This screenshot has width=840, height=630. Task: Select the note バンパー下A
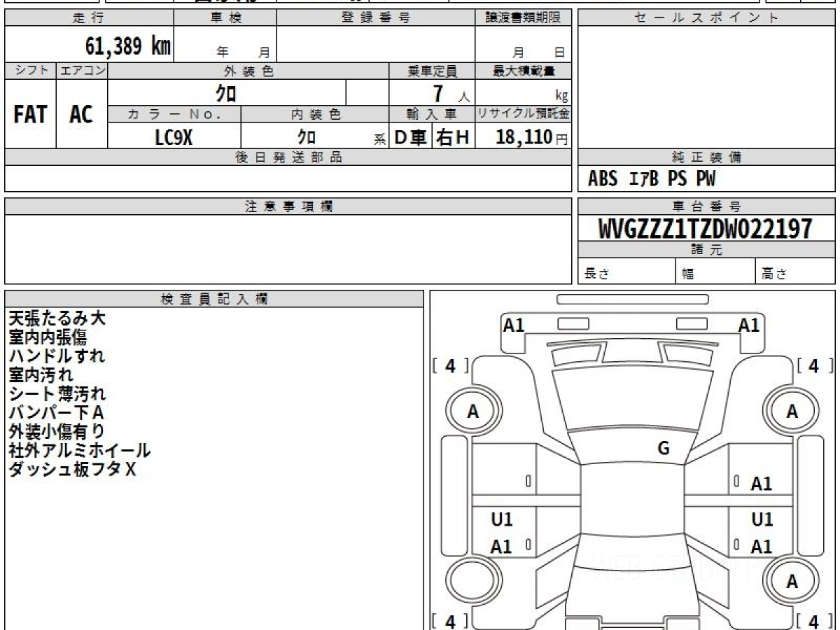point(56,413)
